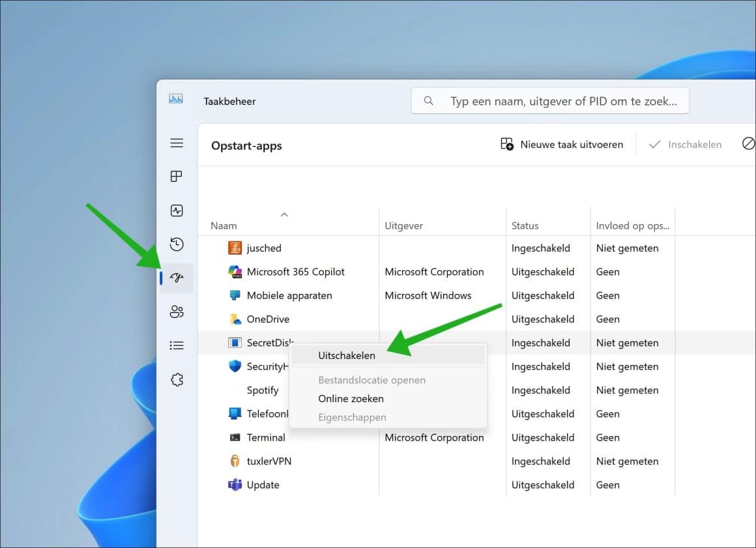Screen dimensions: 756x548
Task: Open the Services page via the gear icon
Action: 176,379
